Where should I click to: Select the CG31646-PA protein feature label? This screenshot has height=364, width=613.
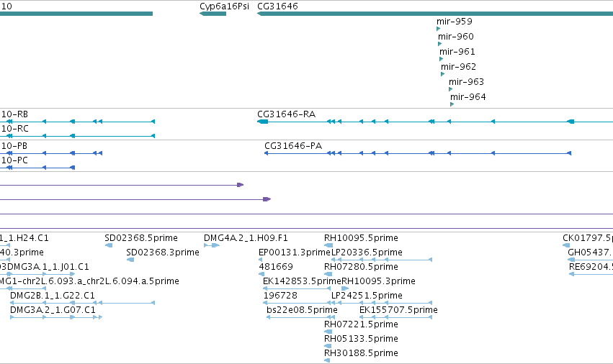point(293,146)
